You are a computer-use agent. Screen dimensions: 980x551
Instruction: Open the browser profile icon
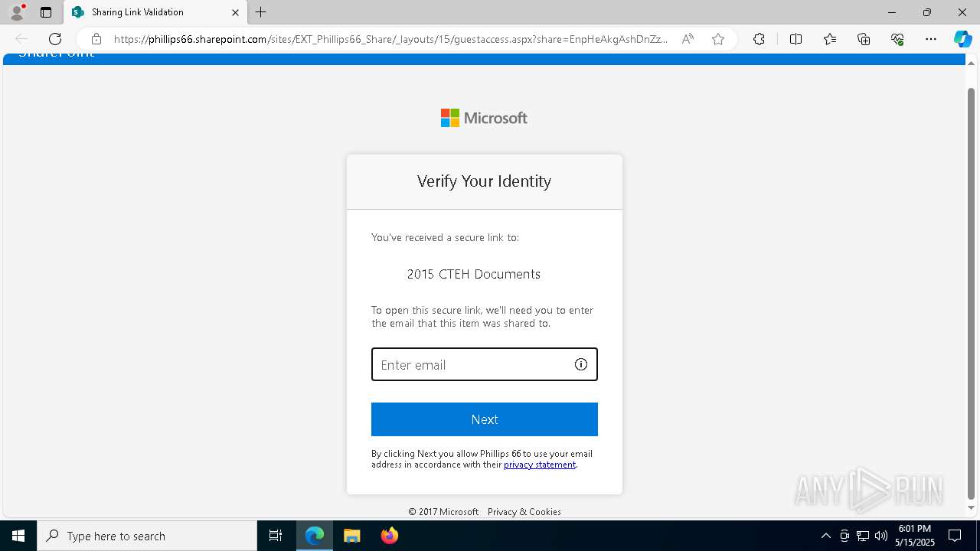pyautogui.click(x=17, y=12)
